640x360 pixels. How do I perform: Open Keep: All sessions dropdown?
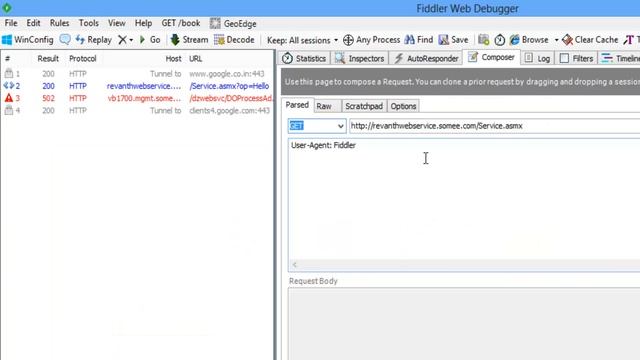302,40
